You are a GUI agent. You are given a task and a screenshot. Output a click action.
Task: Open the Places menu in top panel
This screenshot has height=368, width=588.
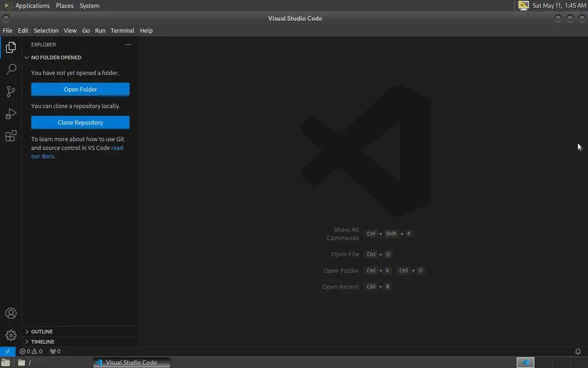click(65, 6)
